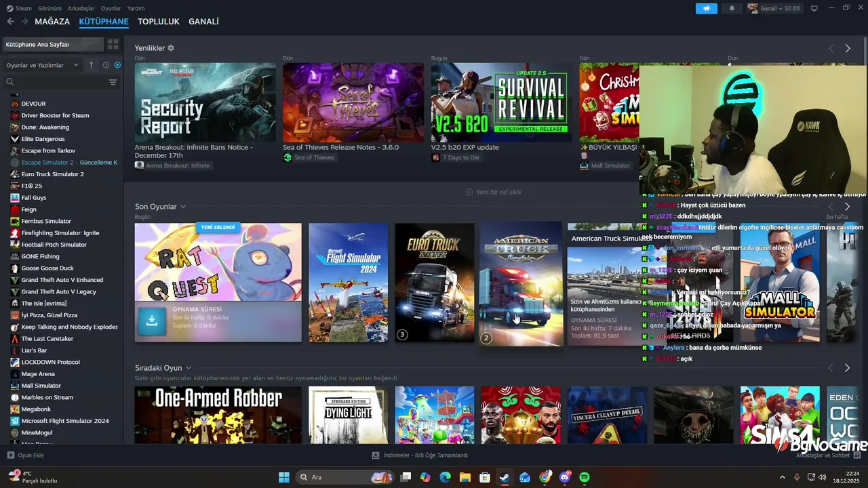Click 7 Days to Die source link
868x488 pixels.
pos(455,157)
